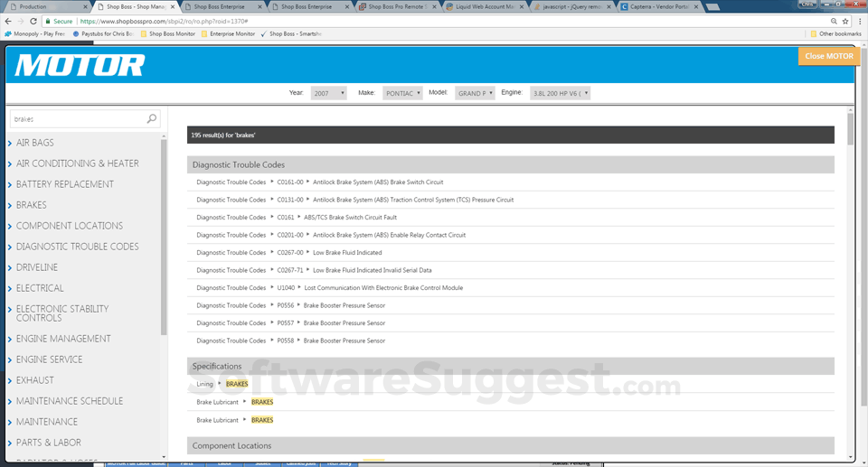The image size is (868, 467).
Task: Open the Chrome menu icon
Action: [x=858, y=20]
